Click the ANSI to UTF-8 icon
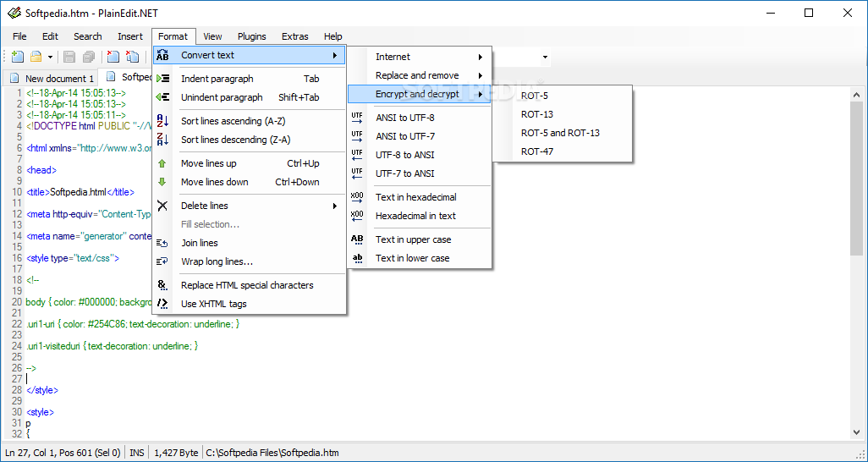The width and height of the screenshot is (868, 462). tap(357, 118)
